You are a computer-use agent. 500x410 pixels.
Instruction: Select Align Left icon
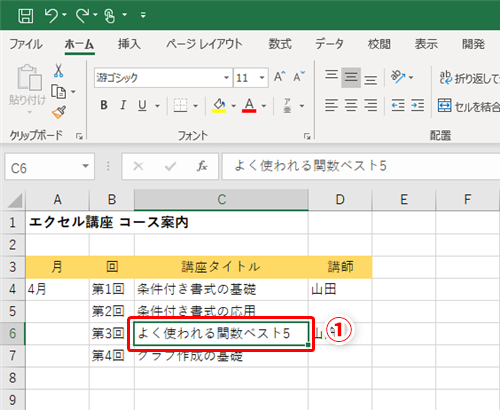tap(331, 105)
